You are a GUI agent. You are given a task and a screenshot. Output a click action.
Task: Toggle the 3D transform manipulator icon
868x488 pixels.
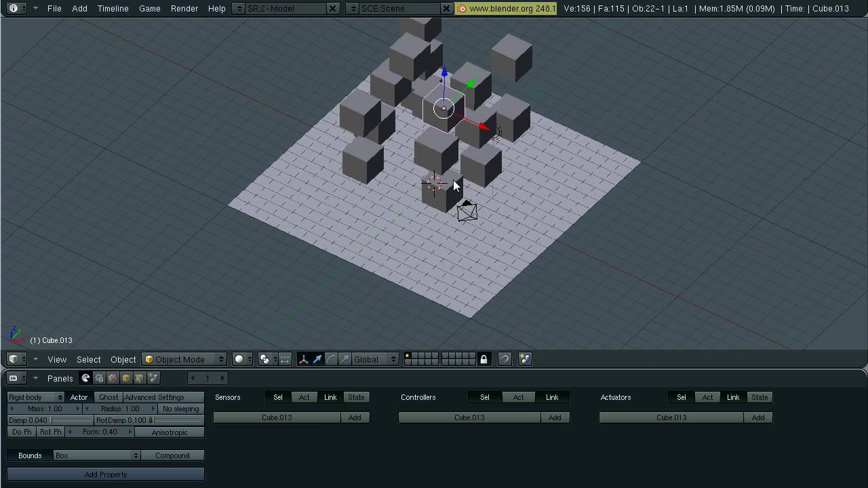point(303,359)
